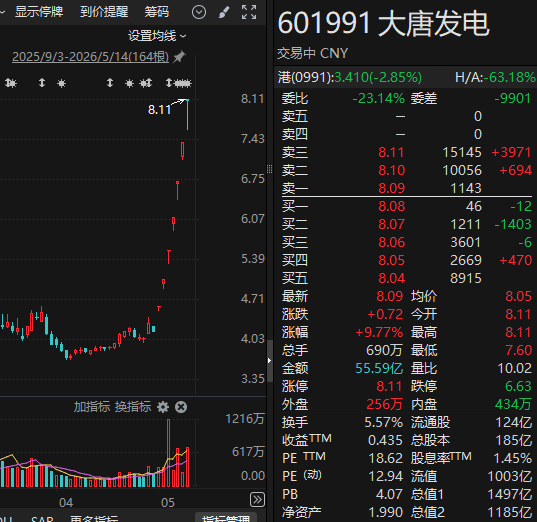
Task: Close the volume indicator with X icon
Action: [x=181, y=407]
